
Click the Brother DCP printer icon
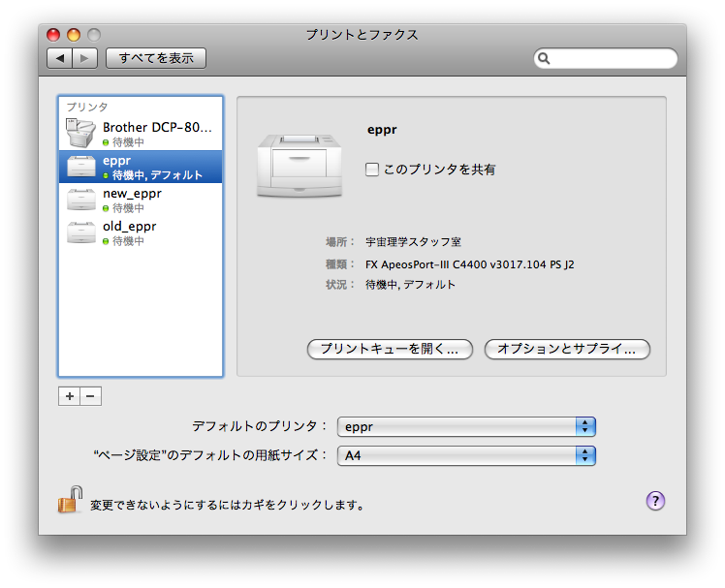81,133
